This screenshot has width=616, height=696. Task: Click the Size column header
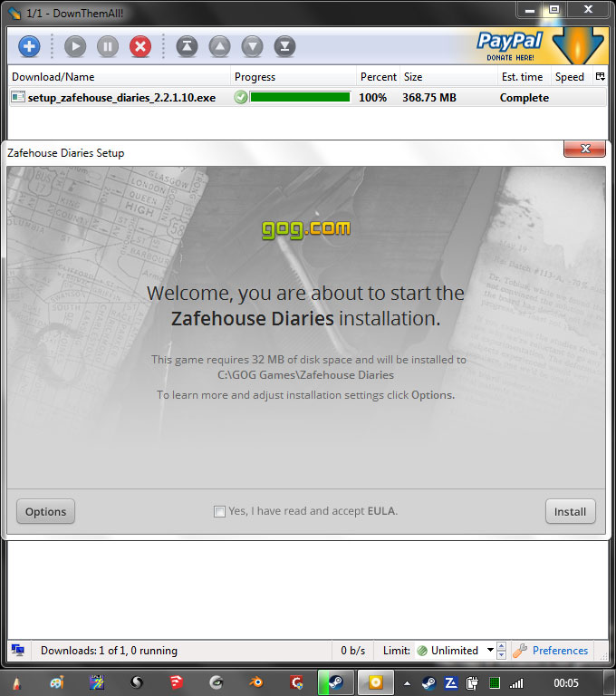448,77
